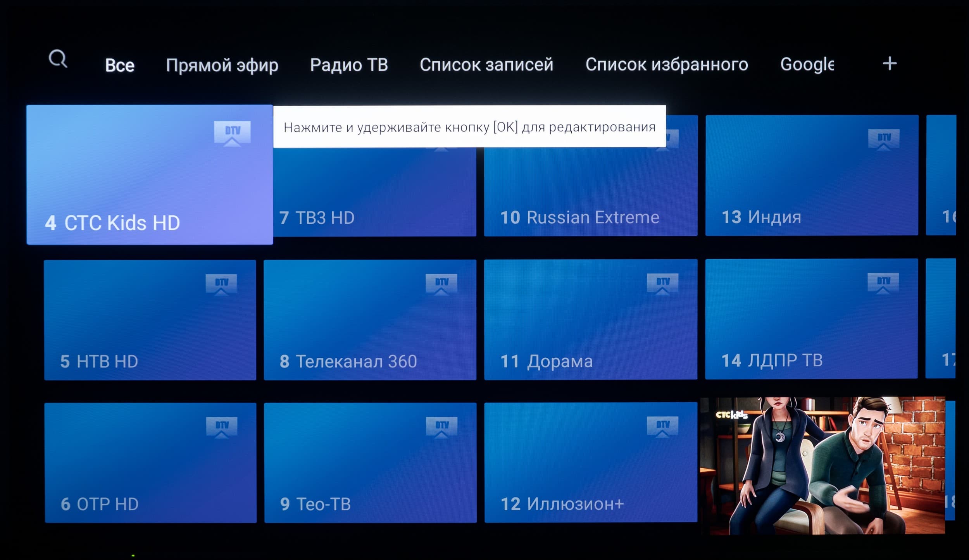Switch to the Google tab
Image resolution: width=969 pixels, height=560 pixels.
pyautogui.click(x=807, y=64)
